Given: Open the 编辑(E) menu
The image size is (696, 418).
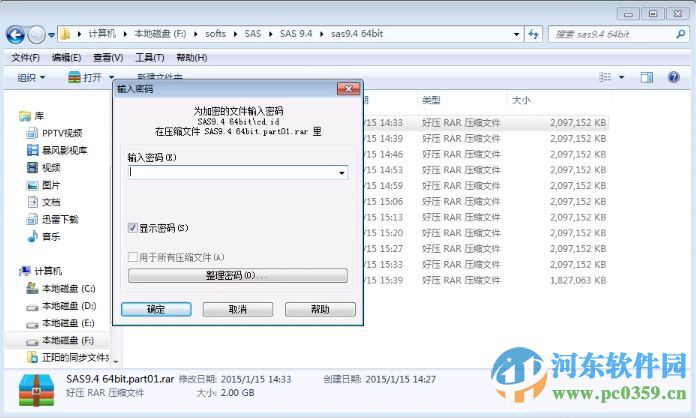Looking at the screenshot, I should click(x=66, y=58).
